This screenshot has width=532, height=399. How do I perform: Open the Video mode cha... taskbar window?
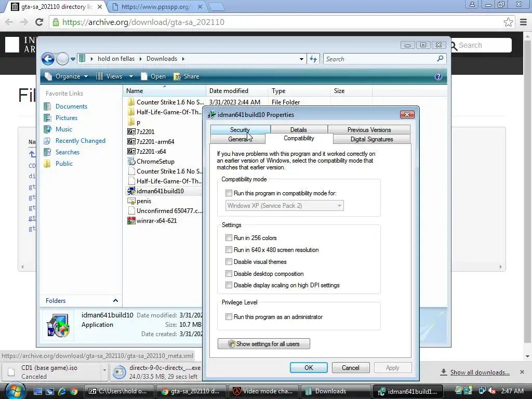pyautogui.click(x=263, y=391)
